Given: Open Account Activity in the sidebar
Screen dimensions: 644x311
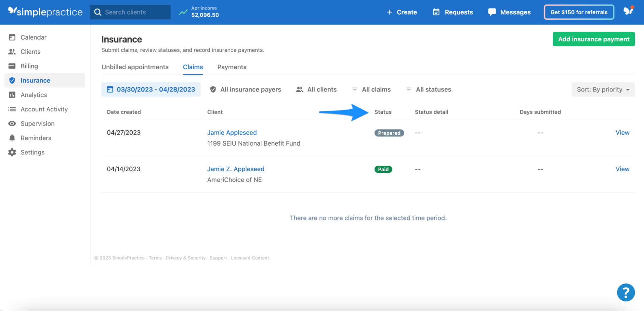Looking at the screenshot, I should pyautogui.click(x=45, y=109).
